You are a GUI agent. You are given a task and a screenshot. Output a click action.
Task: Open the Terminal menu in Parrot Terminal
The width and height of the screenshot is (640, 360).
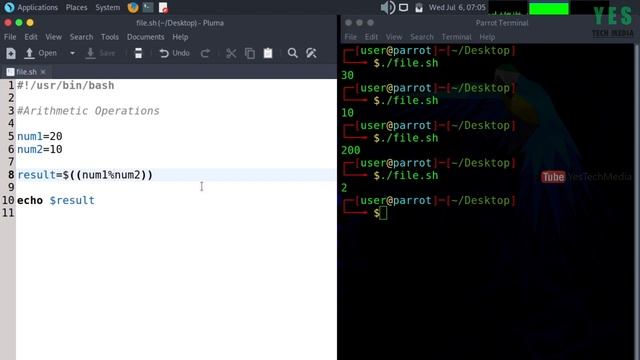(456, 37)
